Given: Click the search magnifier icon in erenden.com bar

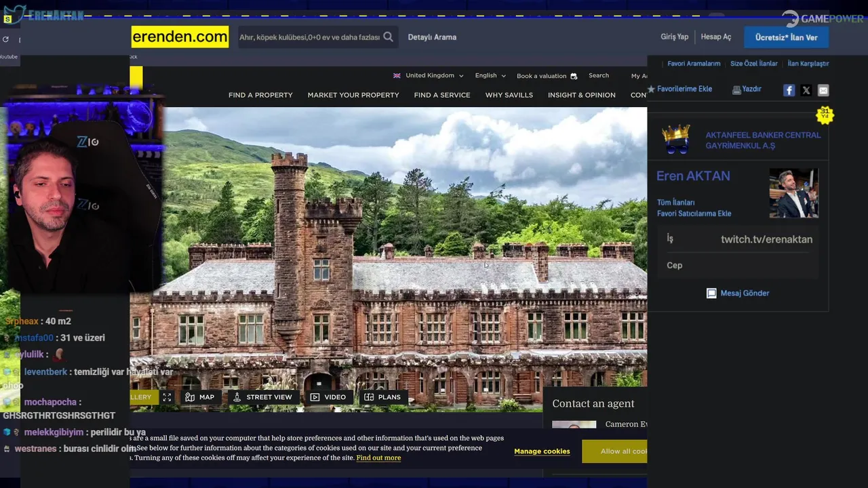Looking at the screenshot, I should click(388, 37).
